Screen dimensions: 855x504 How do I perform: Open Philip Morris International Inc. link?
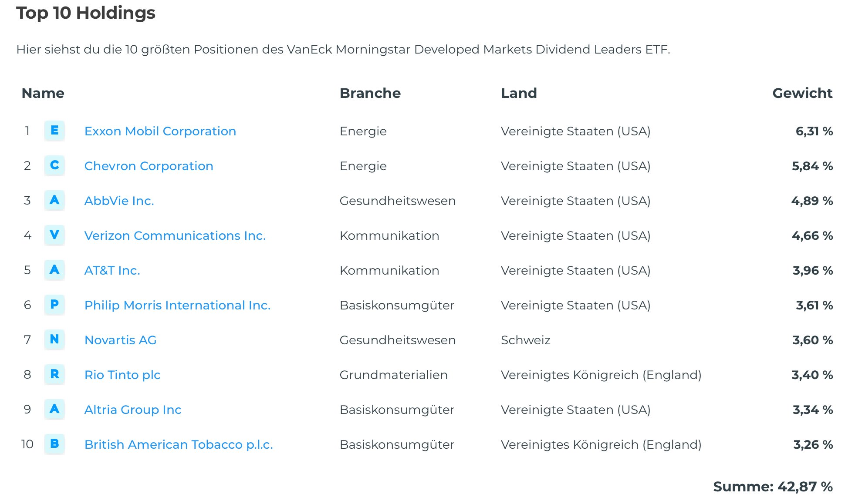(177, 305)
